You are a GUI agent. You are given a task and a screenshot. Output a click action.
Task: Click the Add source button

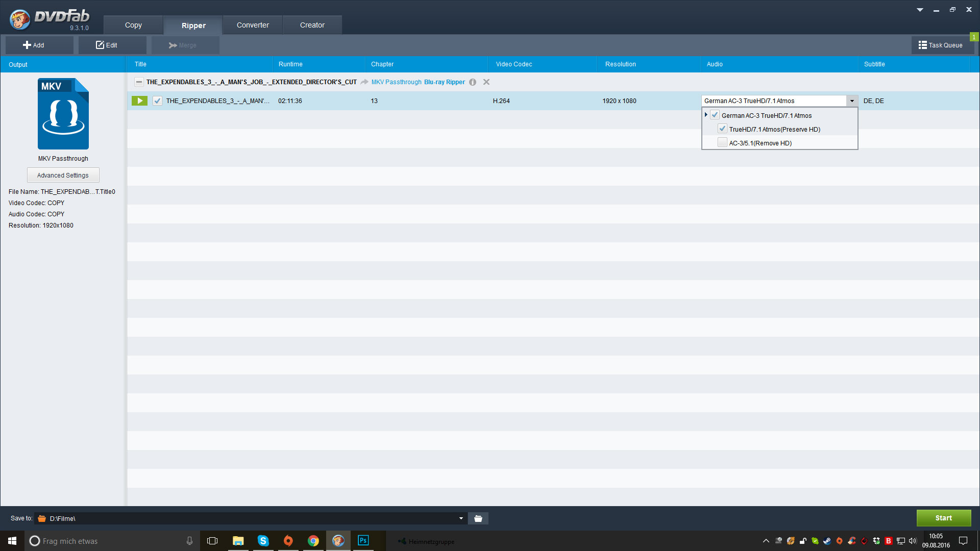[34, 45]
